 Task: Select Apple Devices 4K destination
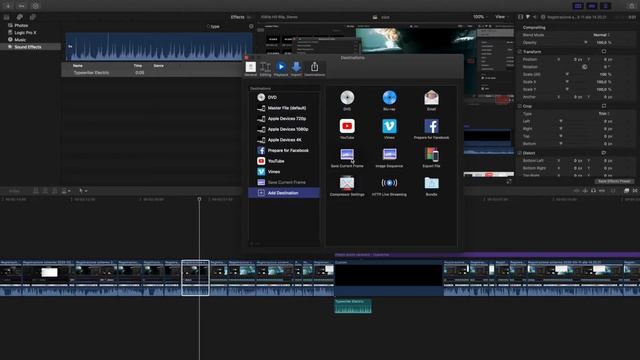284,140
